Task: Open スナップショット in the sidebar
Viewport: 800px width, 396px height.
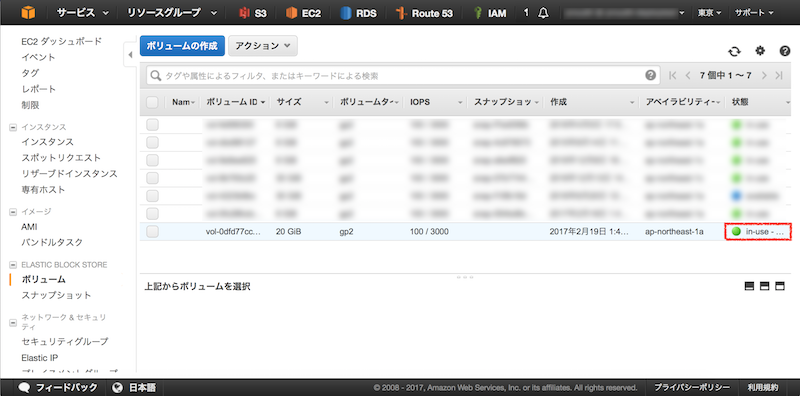Action: click(x=56, y=295)
